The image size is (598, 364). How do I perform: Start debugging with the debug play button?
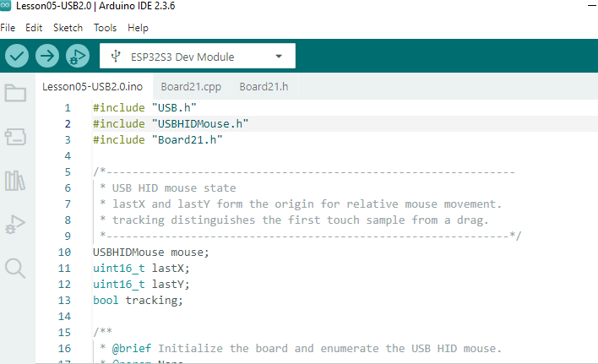(x=78, y=56)
